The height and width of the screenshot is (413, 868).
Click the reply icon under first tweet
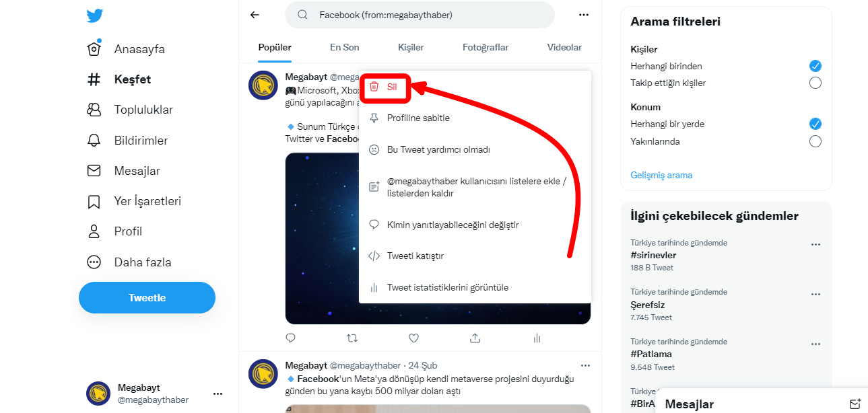291,338
